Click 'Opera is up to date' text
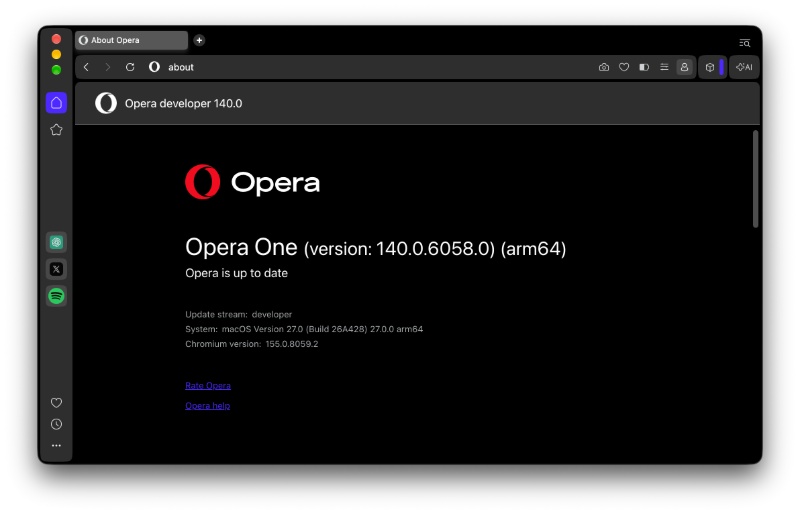The width and height of the screenshot is (800, 514). click(x=236, y=273)
